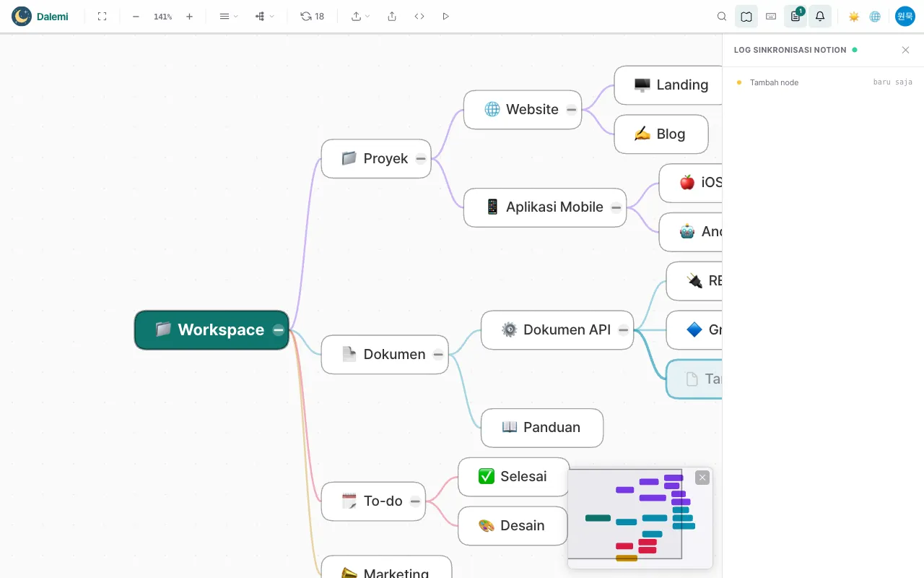Viewport: 924px width, 578px height.
Task: Open the embed code brackets icon
Action: [x=419, y=16]
